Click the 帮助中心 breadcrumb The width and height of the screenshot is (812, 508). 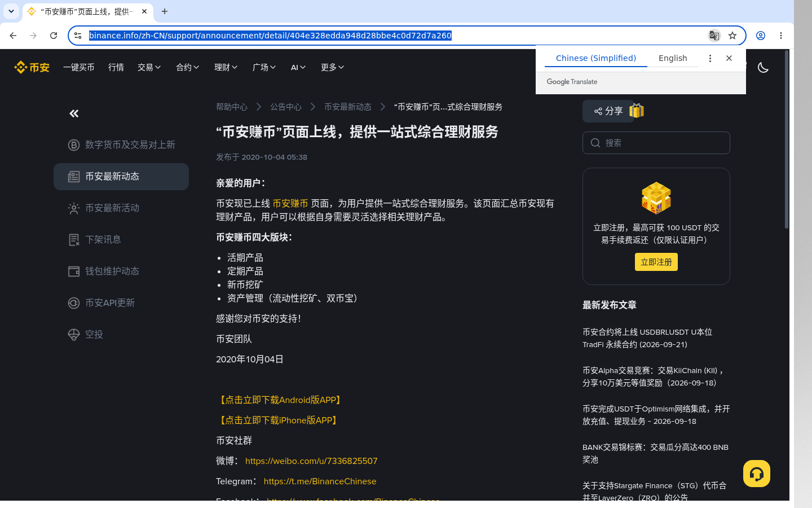232,107
